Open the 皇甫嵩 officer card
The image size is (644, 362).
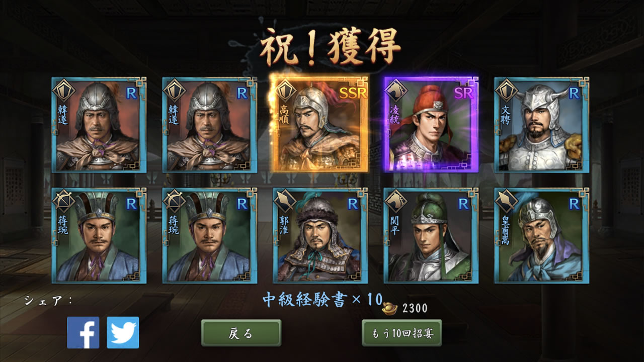pos(541,236)
